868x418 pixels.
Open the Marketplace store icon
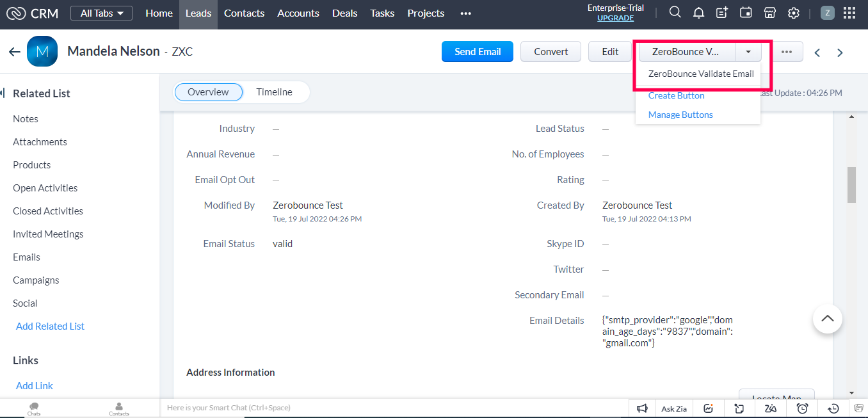point(770,13)
